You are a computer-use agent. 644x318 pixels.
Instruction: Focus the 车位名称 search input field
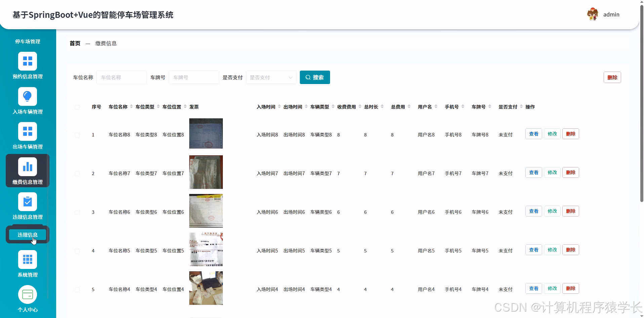click(x=122, y=77)
